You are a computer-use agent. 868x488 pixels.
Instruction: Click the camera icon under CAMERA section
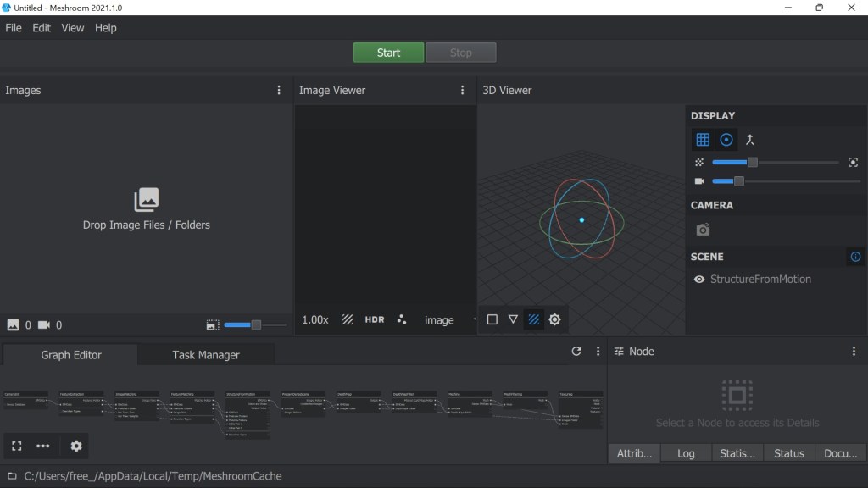tap(703, 230)
